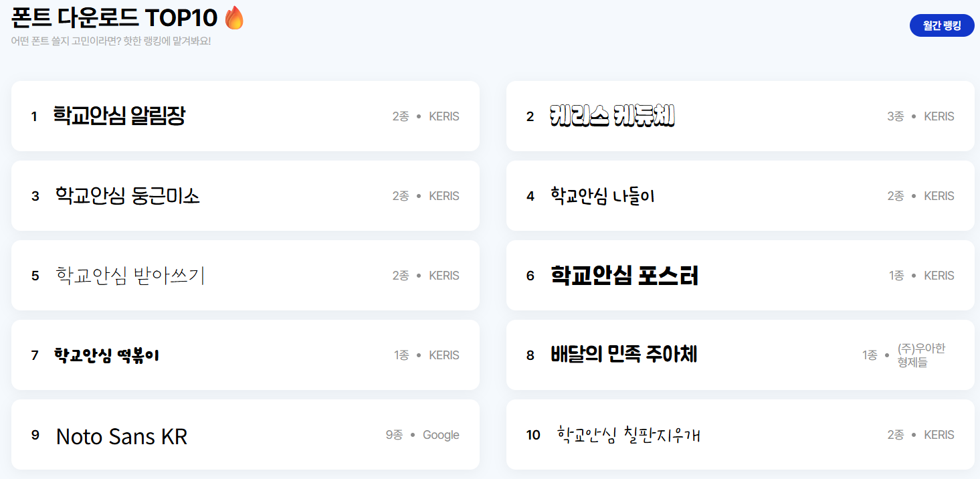Open 학교안심 포스터 font ranked 6
The width and height of the screenshot is (980, 479).
click(x=741, y=276)
